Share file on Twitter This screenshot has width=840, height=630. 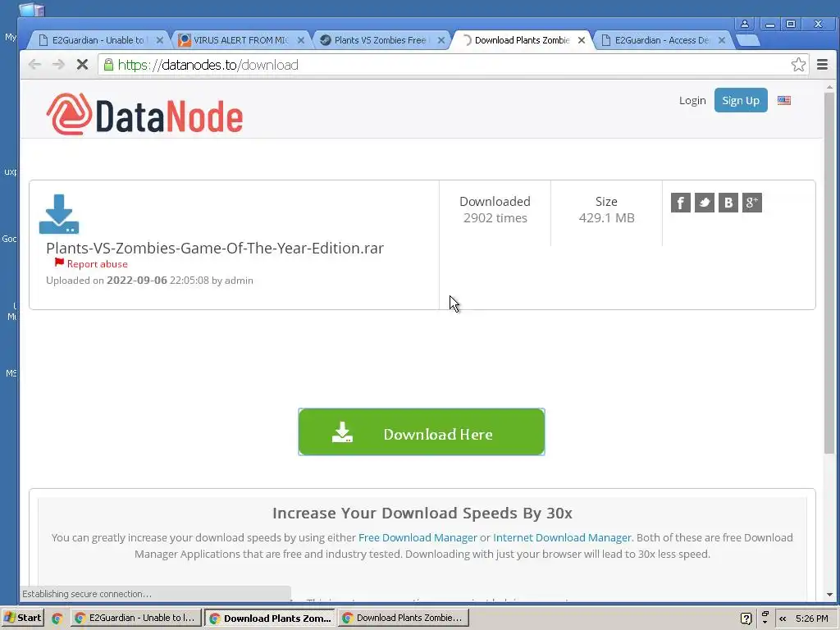coord(705,203)
